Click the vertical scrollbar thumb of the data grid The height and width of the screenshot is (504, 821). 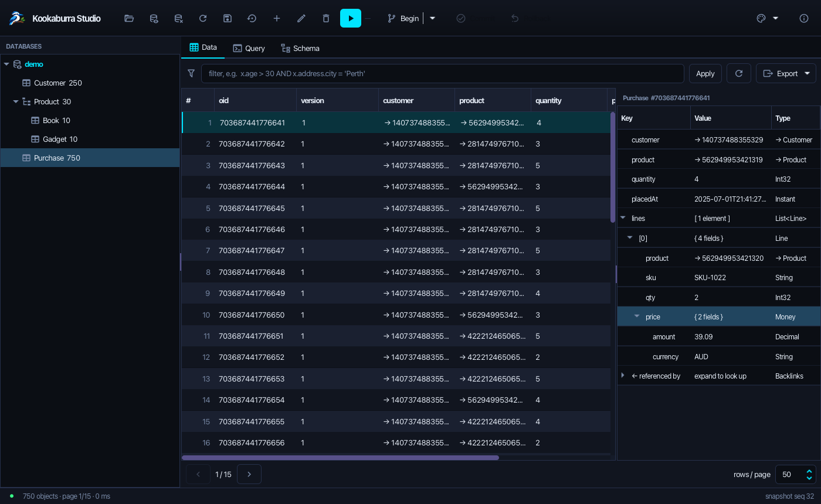[613, 167]
